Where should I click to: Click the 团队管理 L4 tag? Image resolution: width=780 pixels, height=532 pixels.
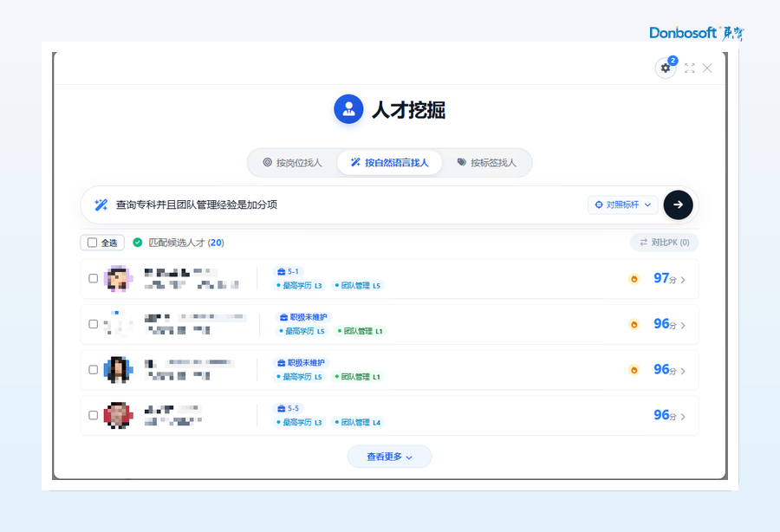click(x=358, y=422)
